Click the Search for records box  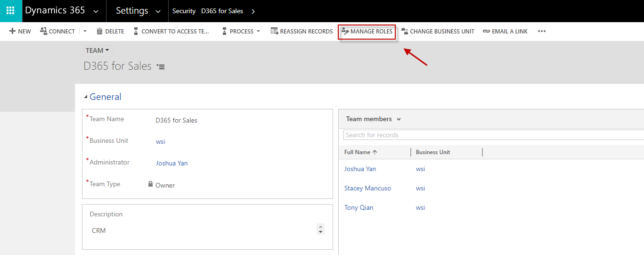coord(493,135)
